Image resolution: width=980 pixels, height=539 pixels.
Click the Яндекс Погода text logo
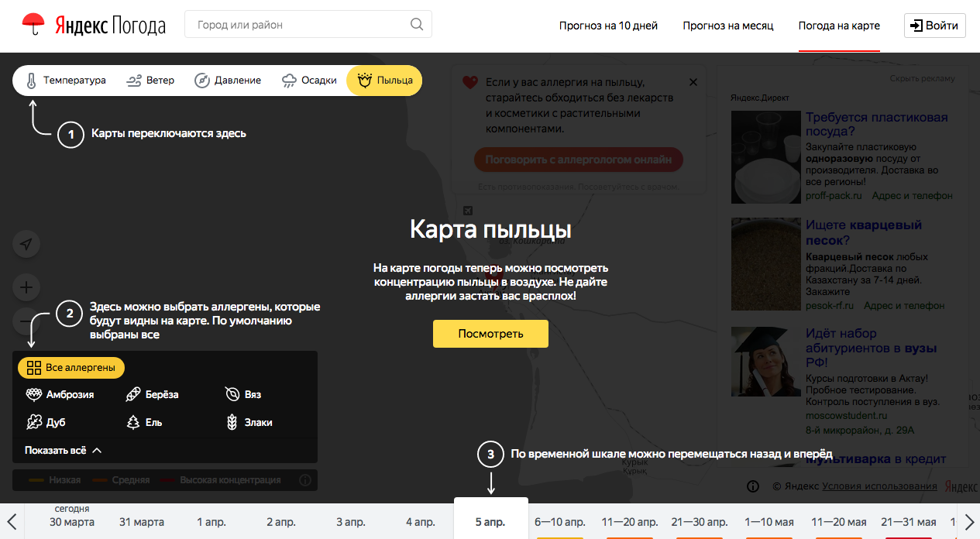point(110,26)
